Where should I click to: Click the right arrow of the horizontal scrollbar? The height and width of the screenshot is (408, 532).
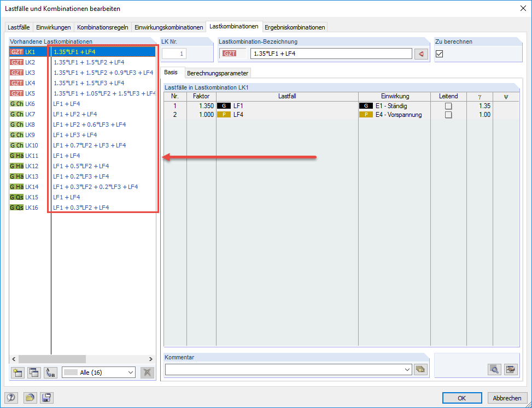click(x=150, y=359)
